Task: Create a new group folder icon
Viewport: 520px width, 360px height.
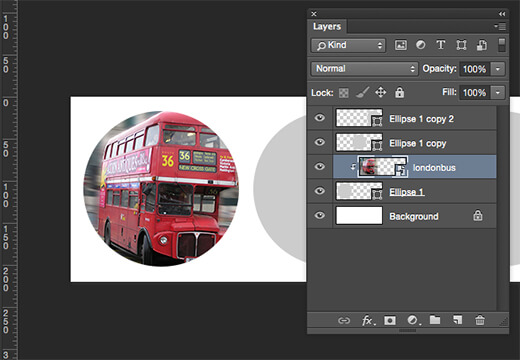Action: (435, 320)
